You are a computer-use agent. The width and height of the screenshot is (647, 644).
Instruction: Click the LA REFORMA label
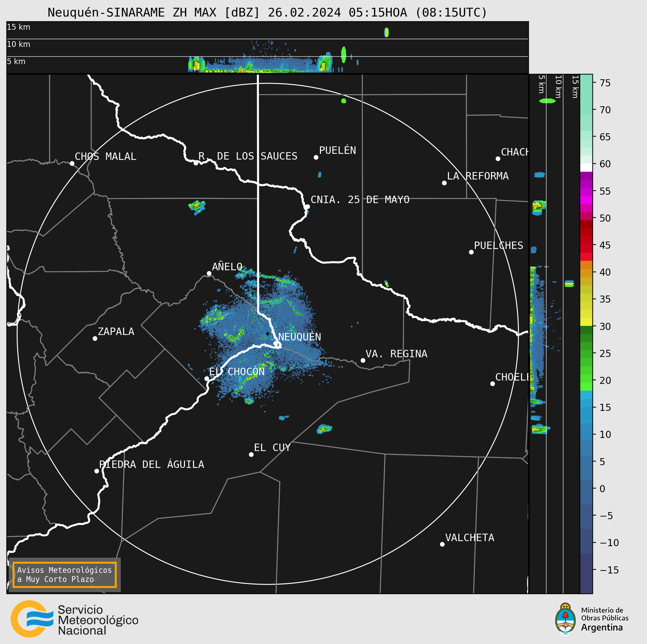pyautogui.click(x=478, y=176)
